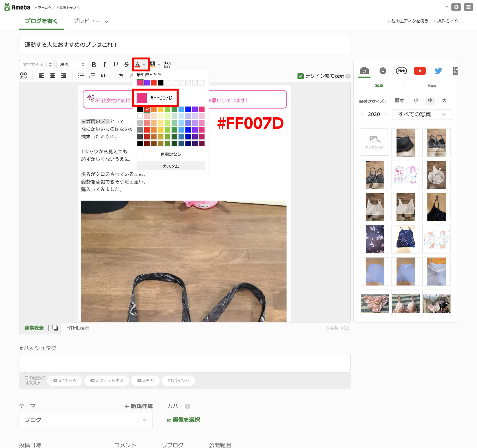This screenshot has height=448, width=477.
Task: Click the カスタム color button
Action: 171,166
